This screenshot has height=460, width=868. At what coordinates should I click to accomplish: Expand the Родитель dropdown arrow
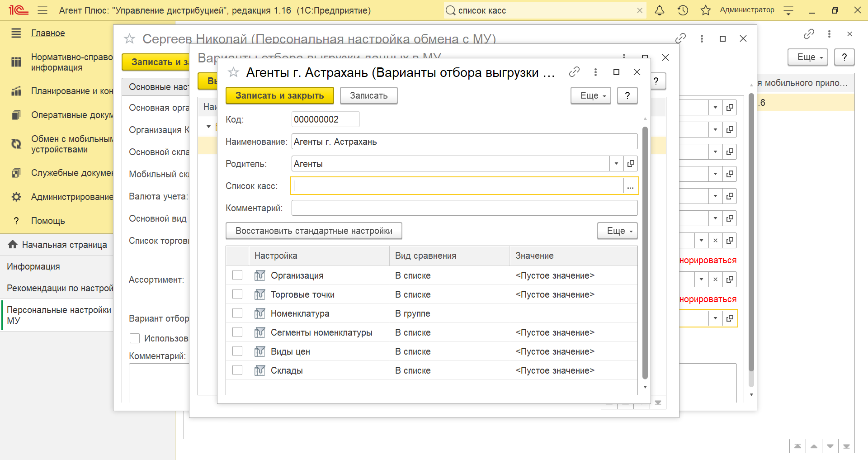(616, 164)
